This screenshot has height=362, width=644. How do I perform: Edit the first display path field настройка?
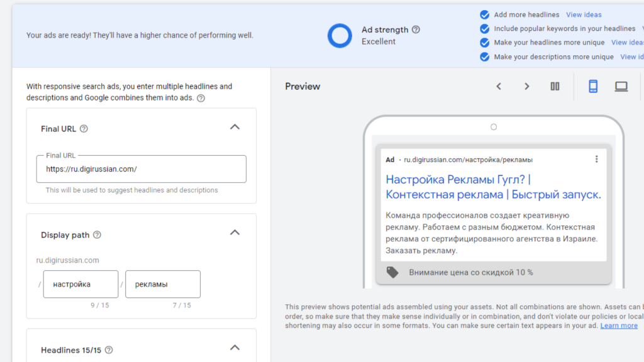coord(80,284)
